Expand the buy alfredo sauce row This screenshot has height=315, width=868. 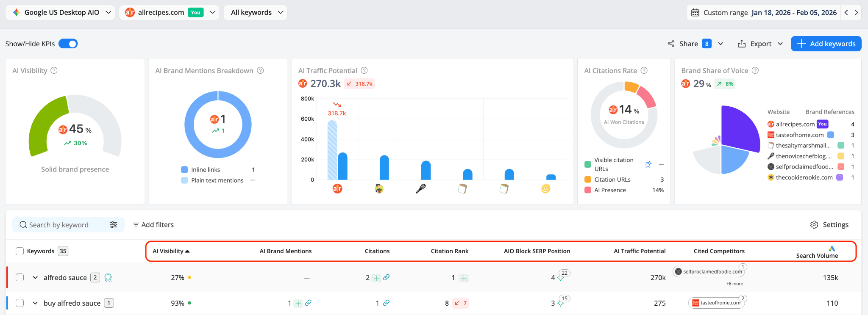click(35, 303)
